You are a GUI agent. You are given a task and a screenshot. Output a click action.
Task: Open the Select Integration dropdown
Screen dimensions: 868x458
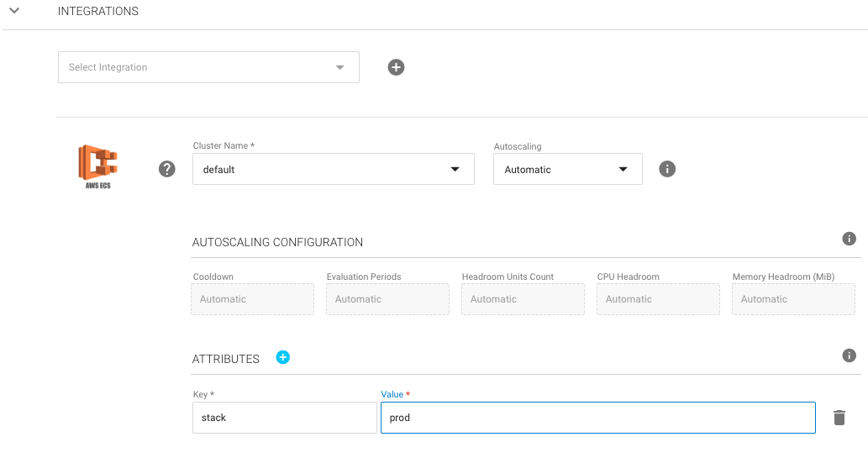point(208,67)
